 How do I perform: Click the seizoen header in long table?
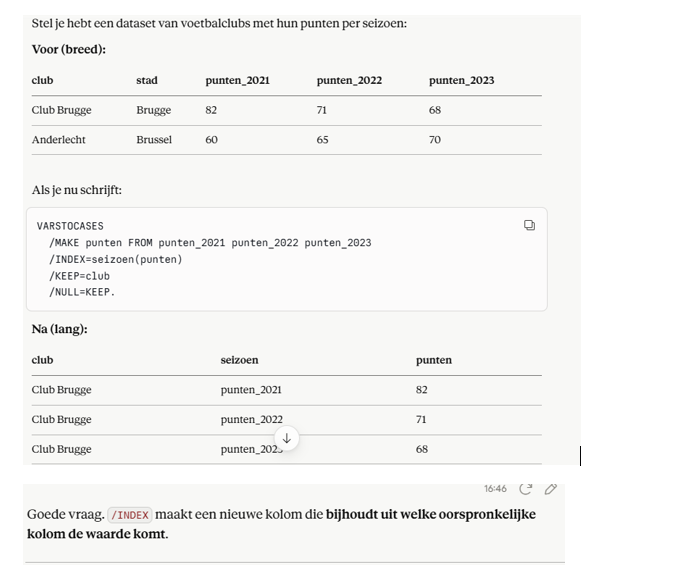pos(239,360)
